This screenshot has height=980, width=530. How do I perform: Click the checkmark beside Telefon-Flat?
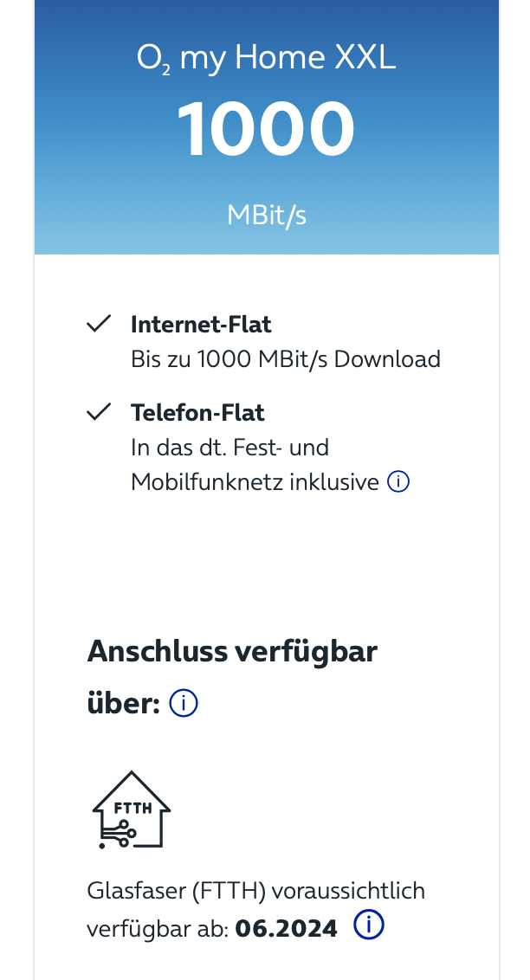click(100, 412)
